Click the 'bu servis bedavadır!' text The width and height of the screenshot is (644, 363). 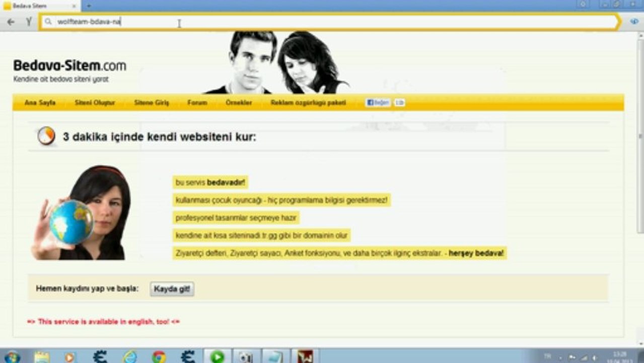[x=210, y=183]
